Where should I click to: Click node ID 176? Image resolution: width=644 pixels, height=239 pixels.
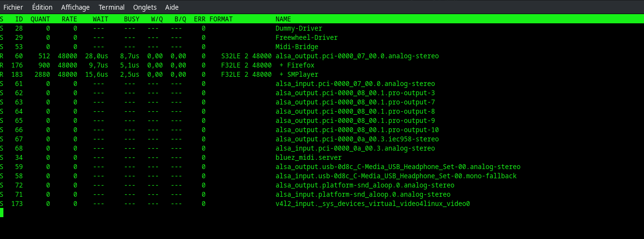pyautogui.click(x=17, y=66)
